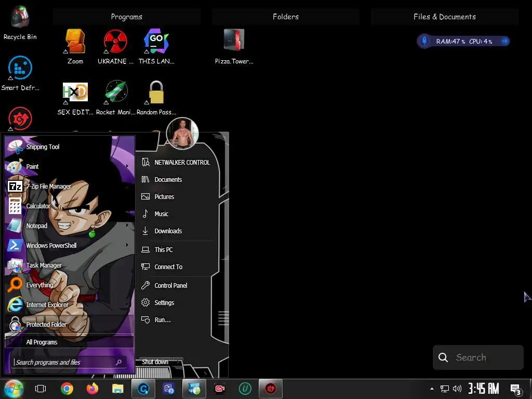Launch the Everything search app
The image size is (532, 399).
coord(70,285)
